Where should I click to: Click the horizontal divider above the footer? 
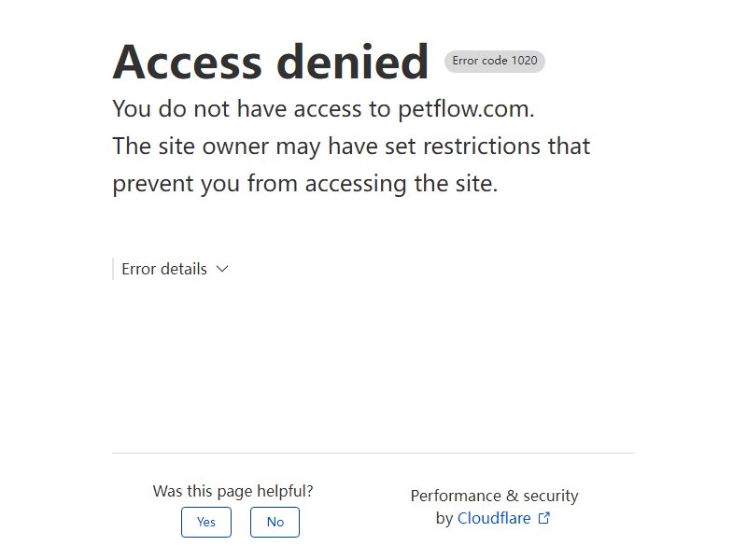point(373,453)
